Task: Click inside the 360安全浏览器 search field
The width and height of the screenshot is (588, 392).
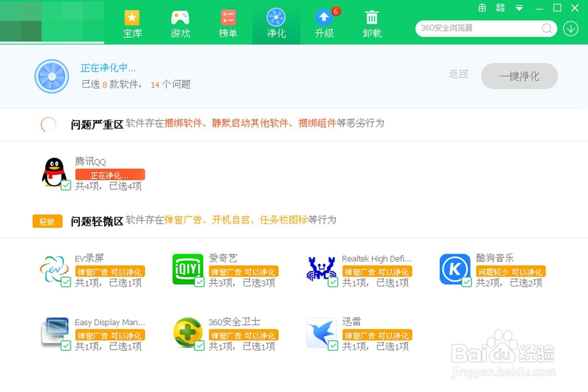Action: pos(476,28)
